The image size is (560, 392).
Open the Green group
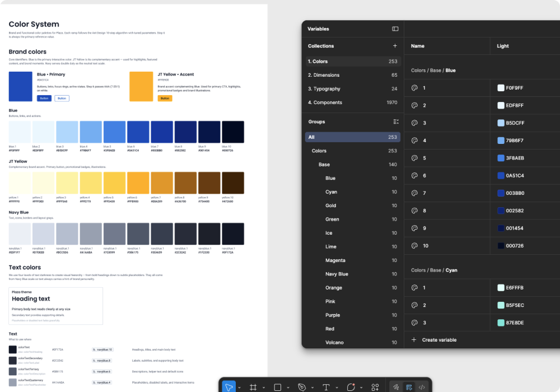click(353, 219)
